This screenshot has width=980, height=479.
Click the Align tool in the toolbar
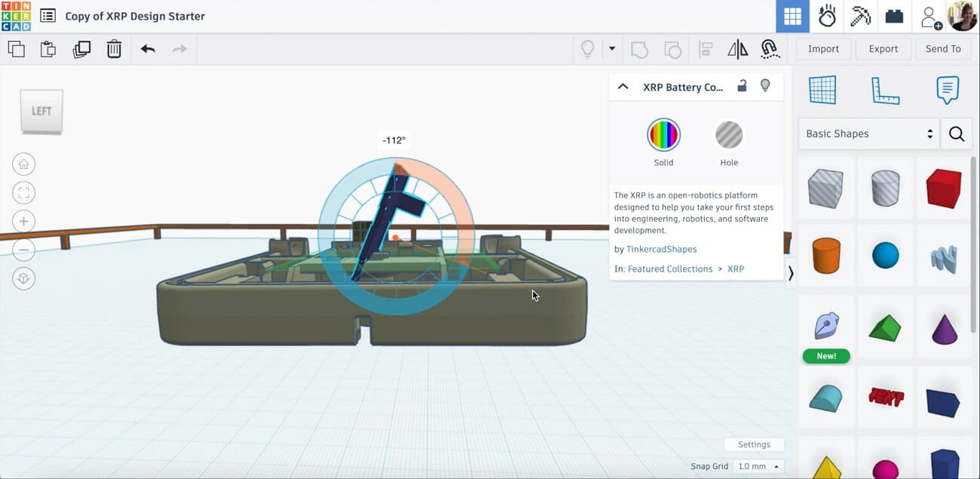pyautogui.click(x=706, y=48)
